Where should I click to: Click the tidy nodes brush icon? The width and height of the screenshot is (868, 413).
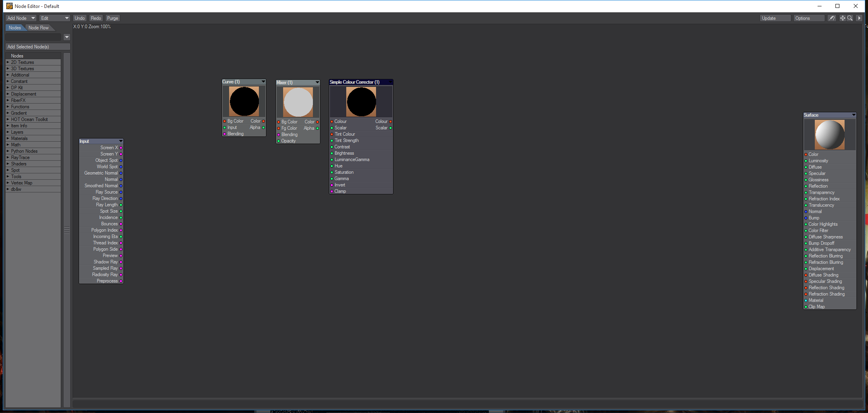[x=831, y=18]
